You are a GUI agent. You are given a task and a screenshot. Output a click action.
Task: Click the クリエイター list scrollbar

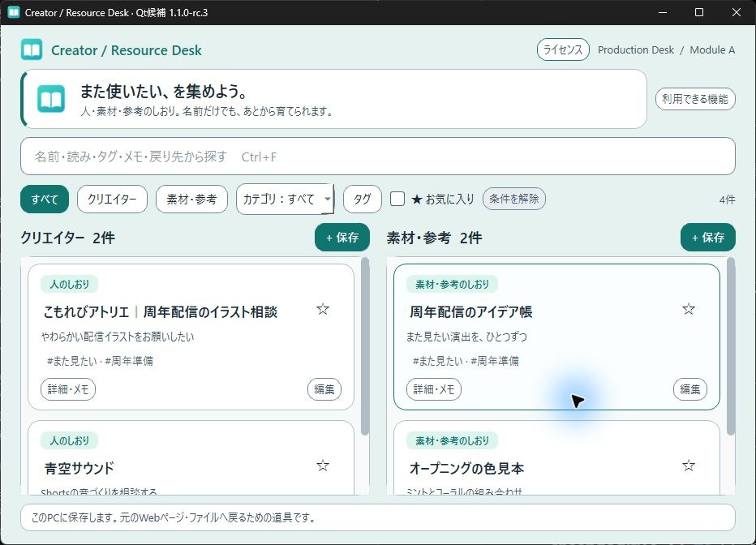click(365, 346)
